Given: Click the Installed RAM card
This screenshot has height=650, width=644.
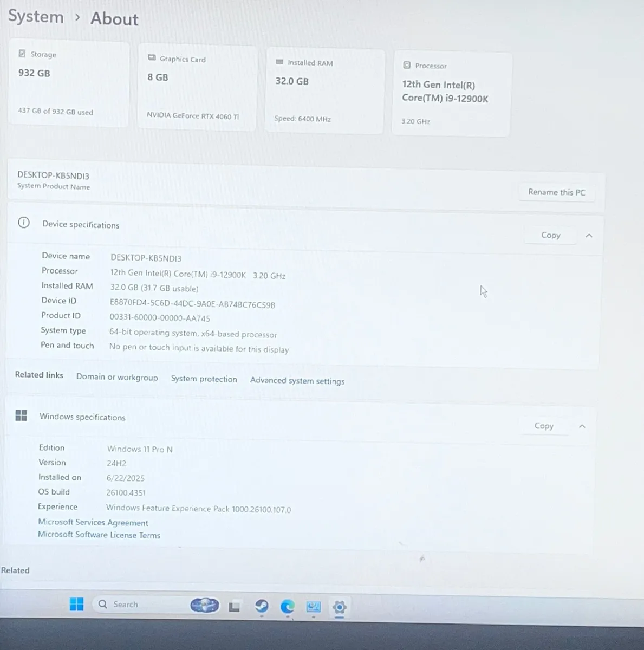Looking at the screenshot, I should [324, 91].
